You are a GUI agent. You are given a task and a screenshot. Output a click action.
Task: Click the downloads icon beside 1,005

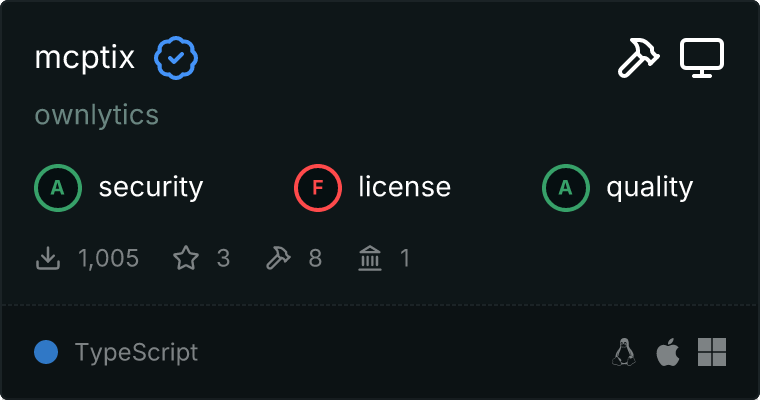(48, 259)
